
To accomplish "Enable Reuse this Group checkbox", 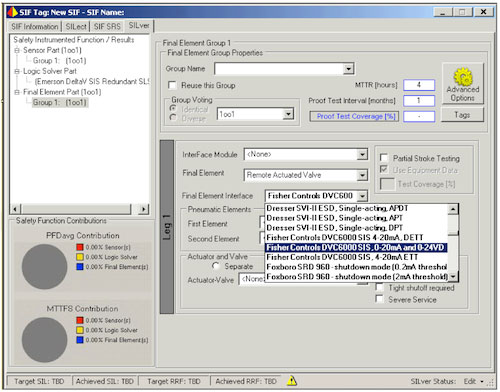I will 172,85.
